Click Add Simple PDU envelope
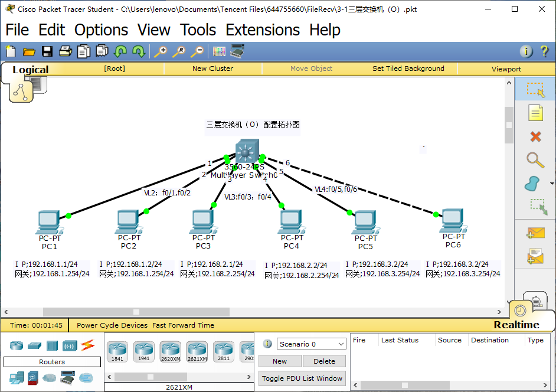This screenshot has width=556, height=392. (x=535, y=233)
